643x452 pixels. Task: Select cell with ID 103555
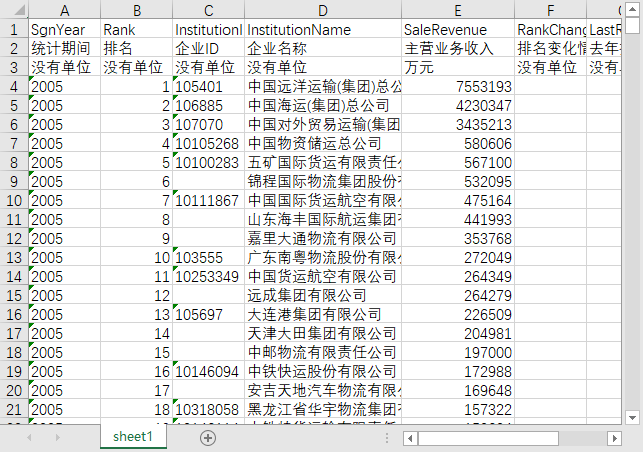[208, 257]
